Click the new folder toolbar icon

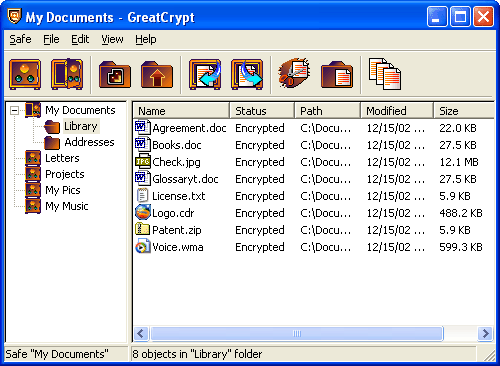pos(115,74)
